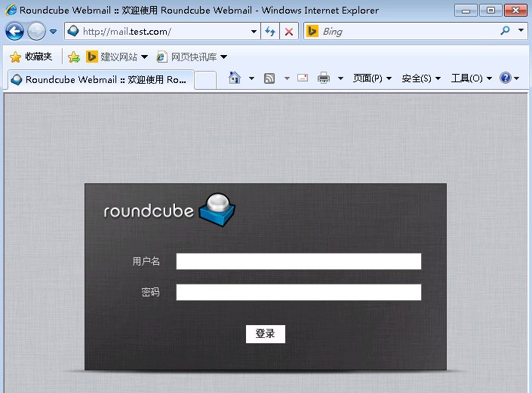Click the Help question mark icon
The width and height of the screenshot is (532, 393).
click(x=505, y=78)
